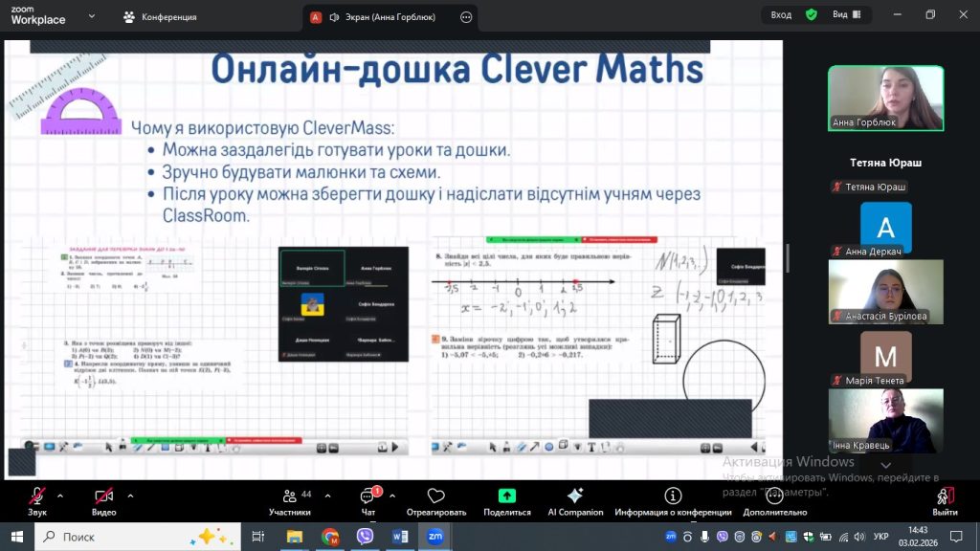
Task: Expand video options arrow next to Видео
Action: click(130, 496)
